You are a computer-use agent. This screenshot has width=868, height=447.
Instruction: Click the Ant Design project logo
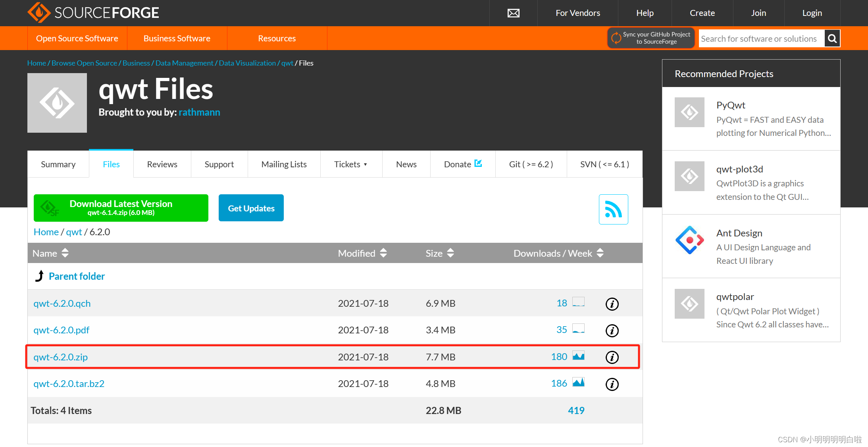pos(689,240)
